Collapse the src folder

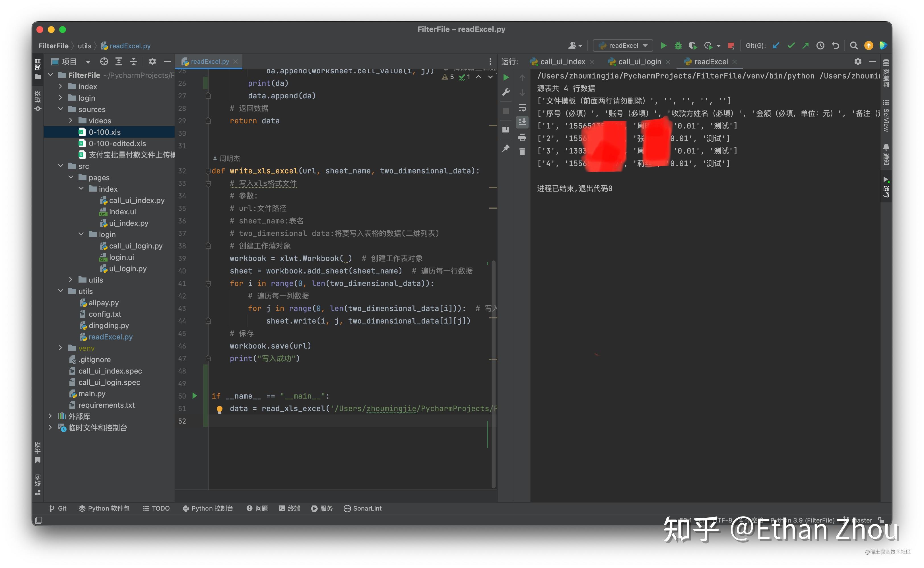tap(61, 166)
